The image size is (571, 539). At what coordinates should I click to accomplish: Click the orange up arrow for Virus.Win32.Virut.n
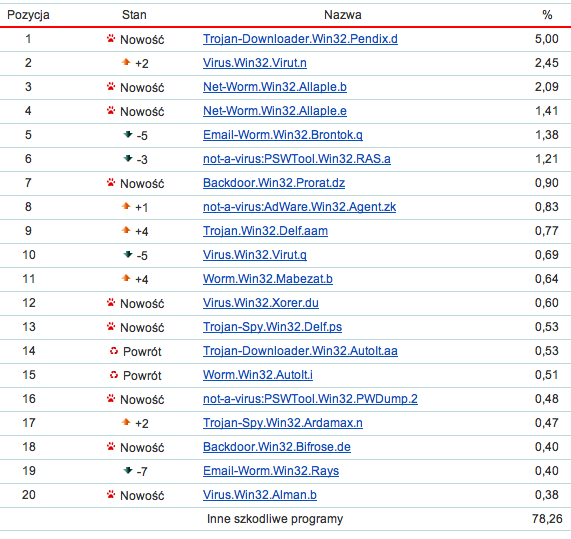(x=126, y=62)
